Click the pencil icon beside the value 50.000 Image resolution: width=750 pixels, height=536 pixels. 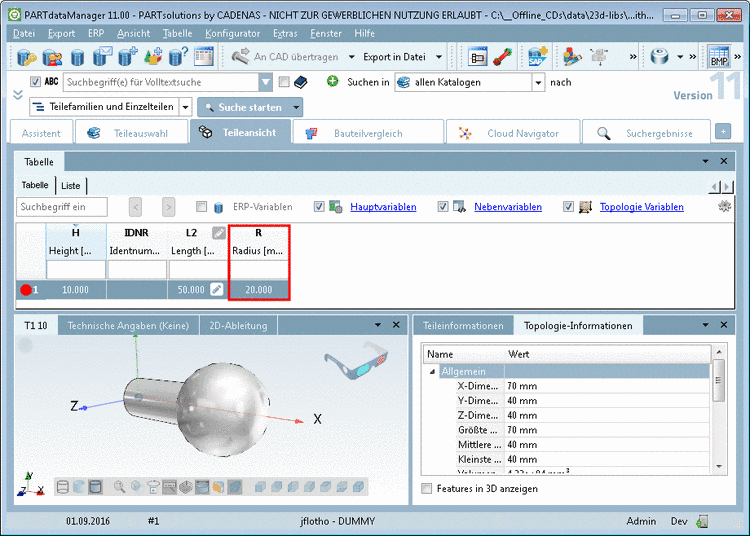(217, 289)
